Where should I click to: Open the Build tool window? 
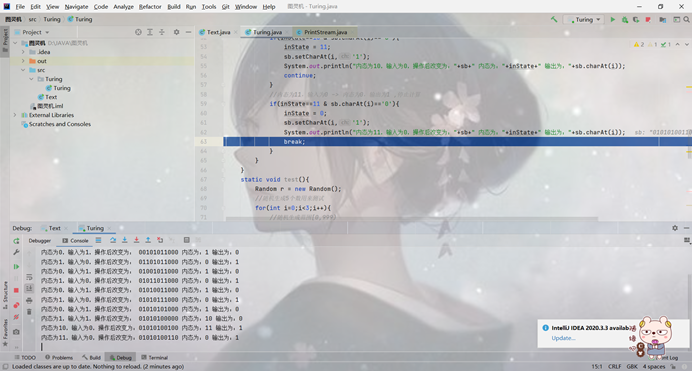[x=91, y=358]
